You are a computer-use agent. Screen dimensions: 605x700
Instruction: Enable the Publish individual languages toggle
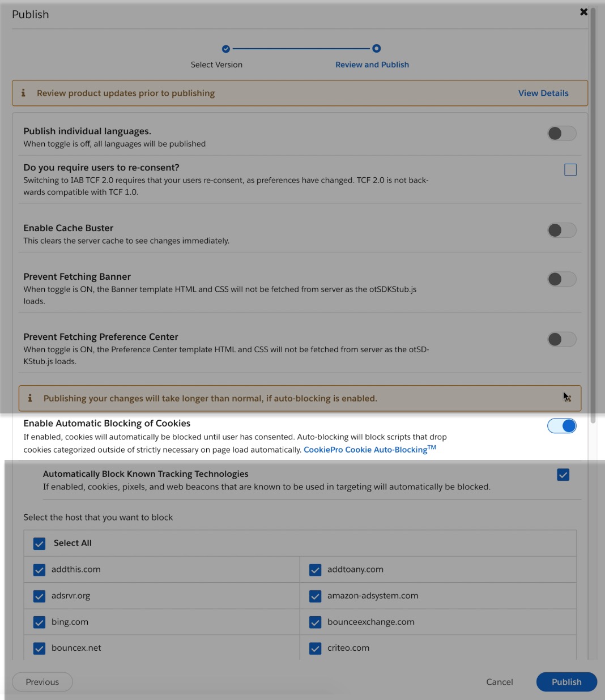(561, 133)
